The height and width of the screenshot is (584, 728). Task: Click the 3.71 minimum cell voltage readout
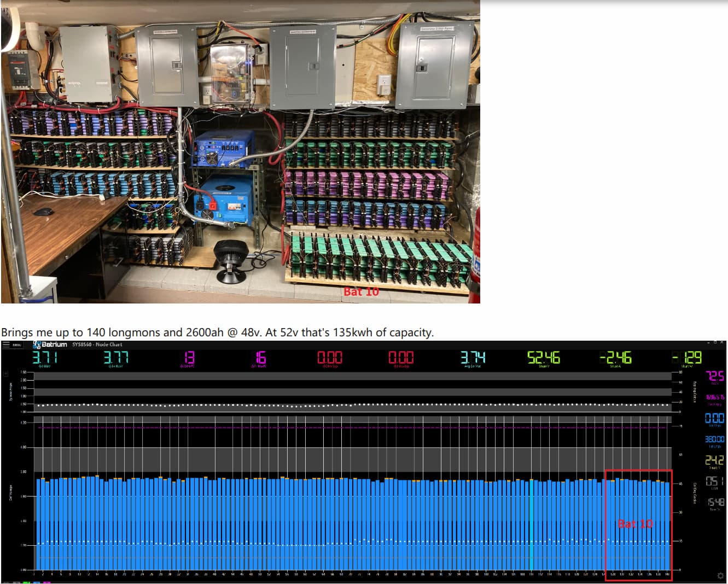coord(45,358)
